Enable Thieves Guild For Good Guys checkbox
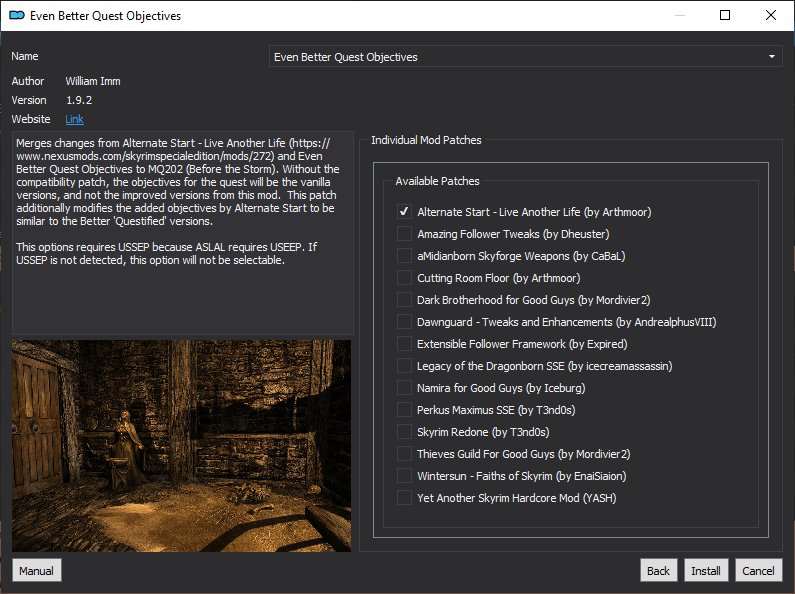The image size is (795, 594). (x=404, y=454)
